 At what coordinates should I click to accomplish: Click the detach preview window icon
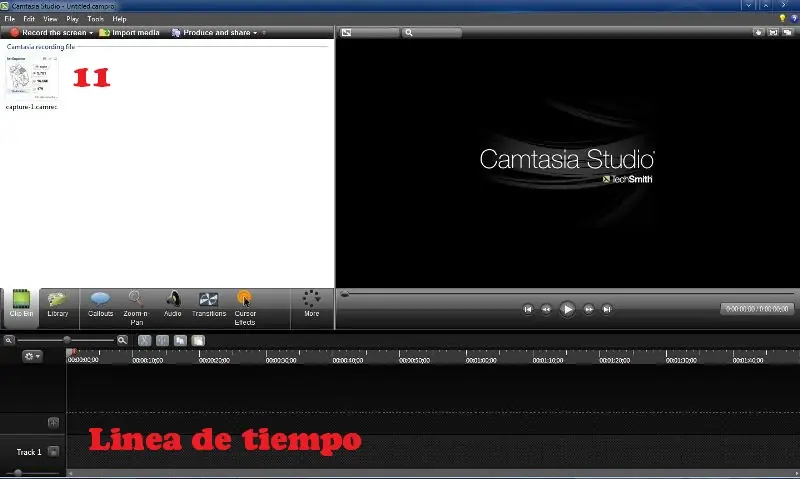pyautogui.click(x=787, y=33)
